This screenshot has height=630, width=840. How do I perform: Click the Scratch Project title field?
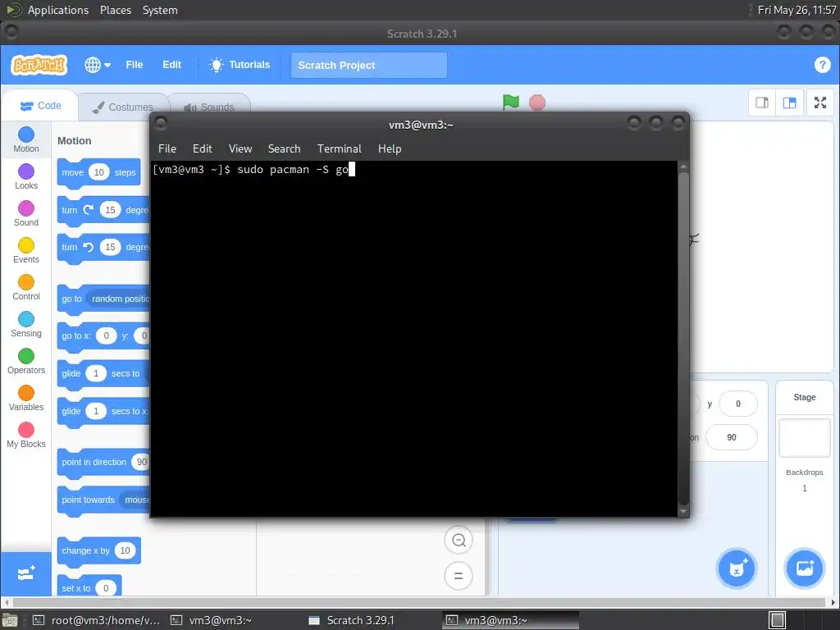pyautogui.click(x=368, y=66)
